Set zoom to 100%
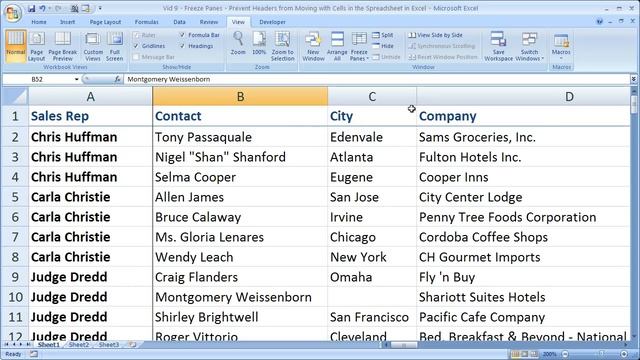The image size is (640, 360). tap(259, 44)
